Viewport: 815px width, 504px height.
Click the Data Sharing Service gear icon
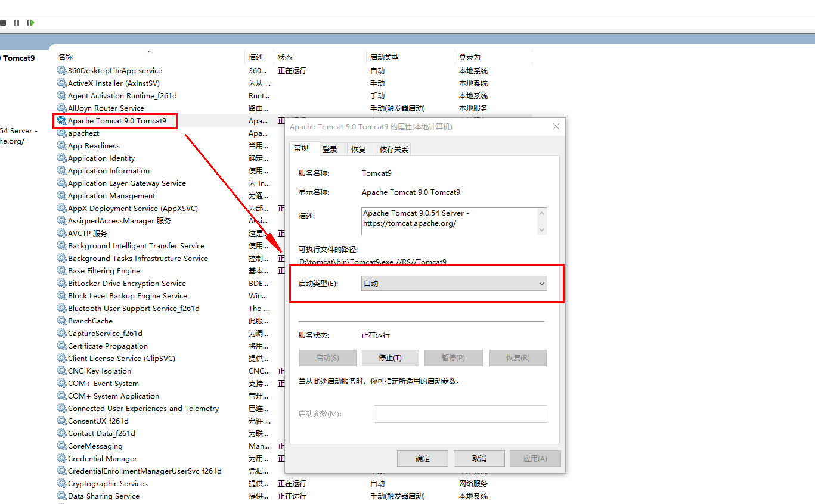pyautogui.click(x=62, y=496)
